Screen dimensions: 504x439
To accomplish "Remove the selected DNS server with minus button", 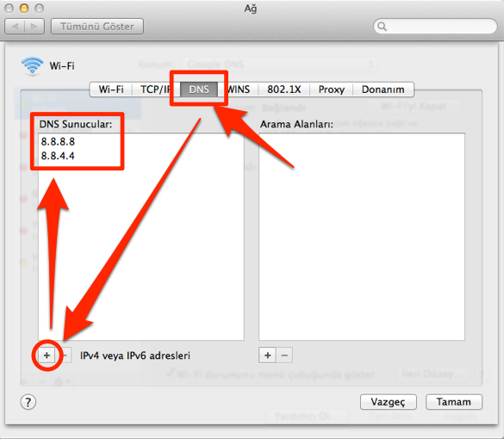I will coord(65,356).
